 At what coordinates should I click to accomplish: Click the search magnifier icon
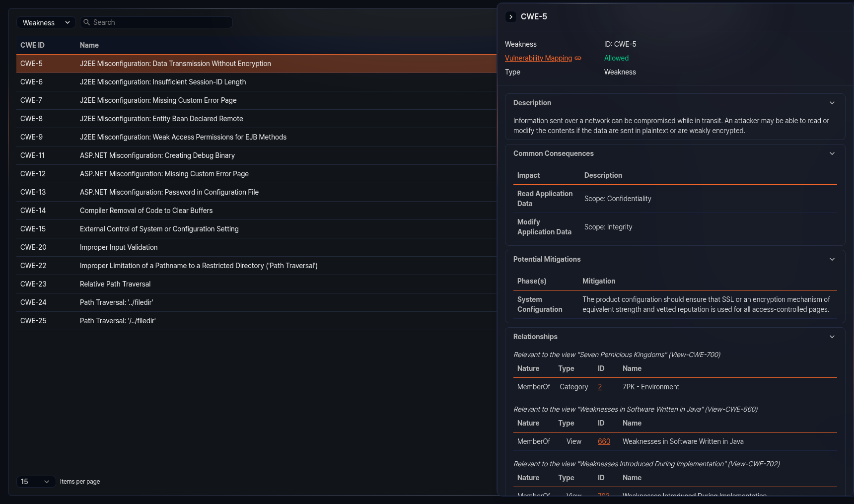86,22
